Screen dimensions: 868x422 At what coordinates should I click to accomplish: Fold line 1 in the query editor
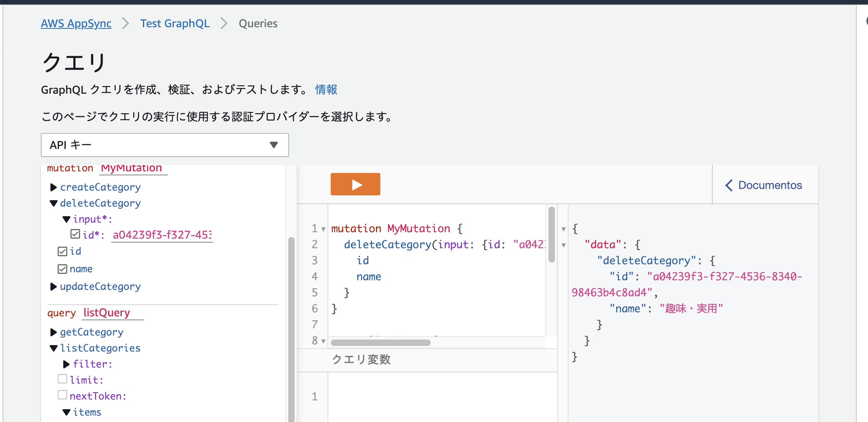(x=323, y=229)
